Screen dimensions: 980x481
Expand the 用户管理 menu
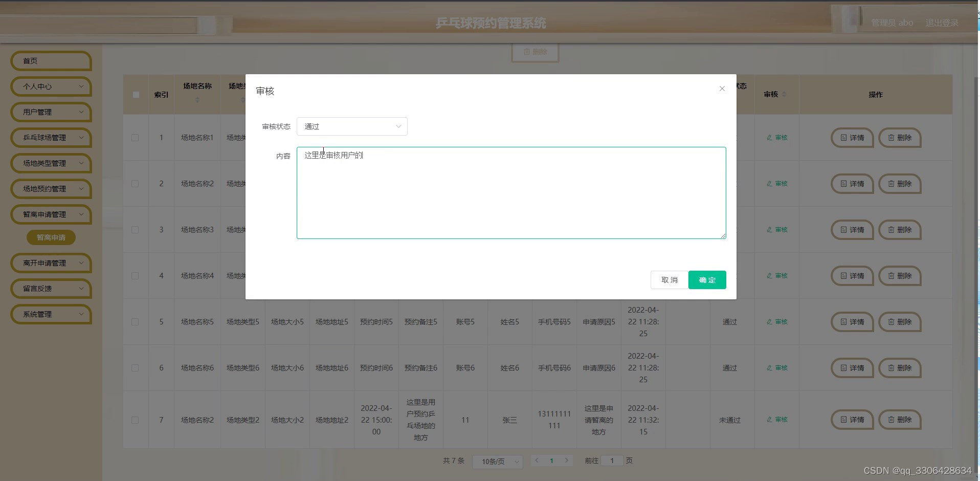(x=51, y=112)
